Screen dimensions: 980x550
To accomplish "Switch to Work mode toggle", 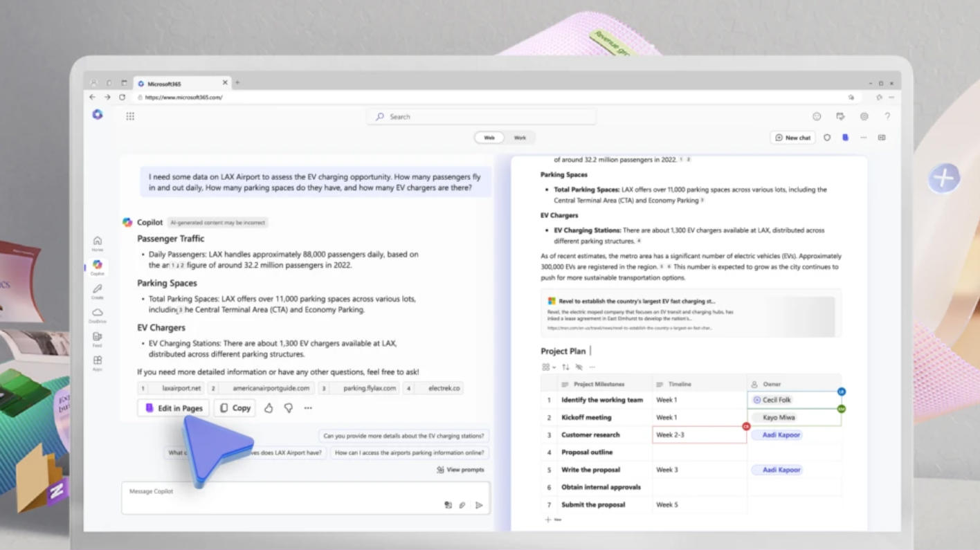I will pyautogui.click(x=520, y=138).
